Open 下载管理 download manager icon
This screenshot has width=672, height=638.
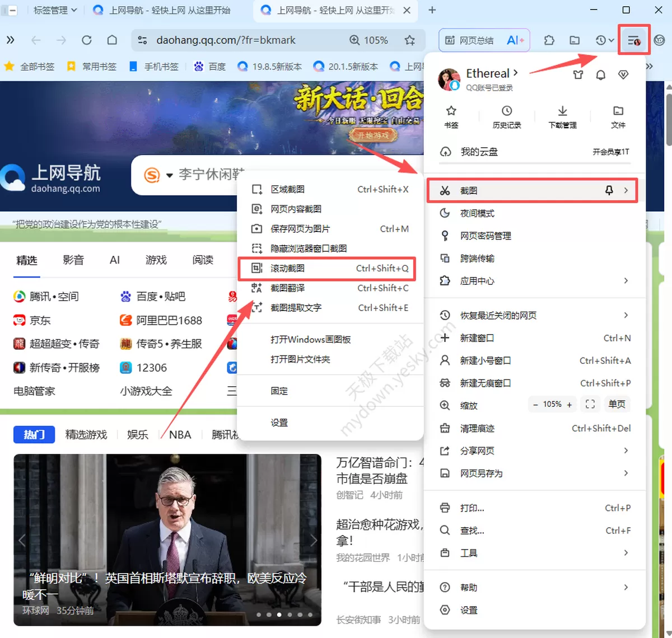coord(562,117)
